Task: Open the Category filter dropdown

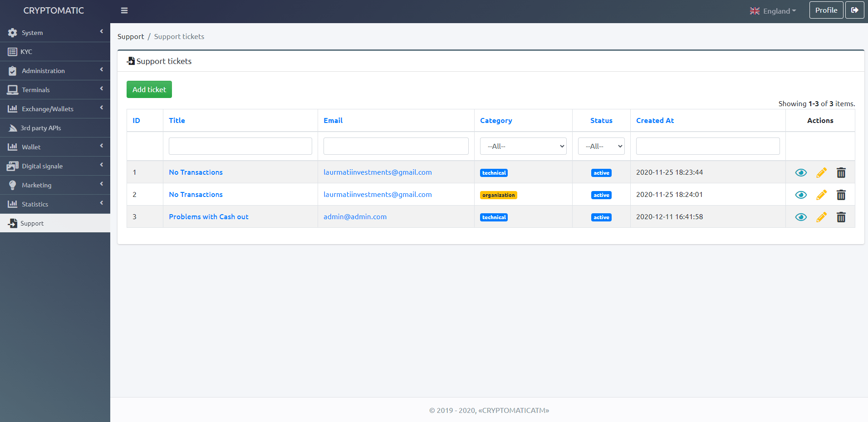Action: (523, 146)
